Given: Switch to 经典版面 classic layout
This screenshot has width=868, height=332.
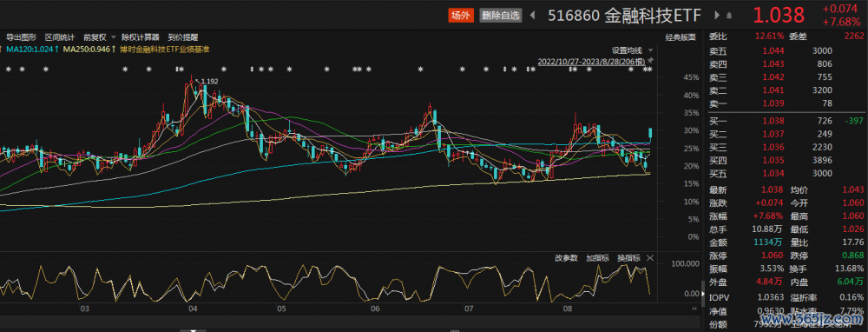Looking at the screenshot, I should tap(681, 37).
